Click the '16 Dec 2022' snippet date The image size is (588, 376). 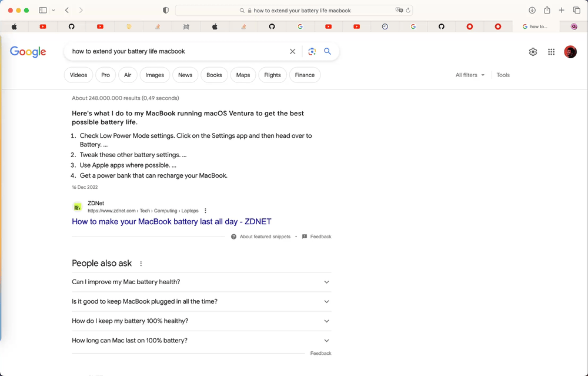point(85,187)
